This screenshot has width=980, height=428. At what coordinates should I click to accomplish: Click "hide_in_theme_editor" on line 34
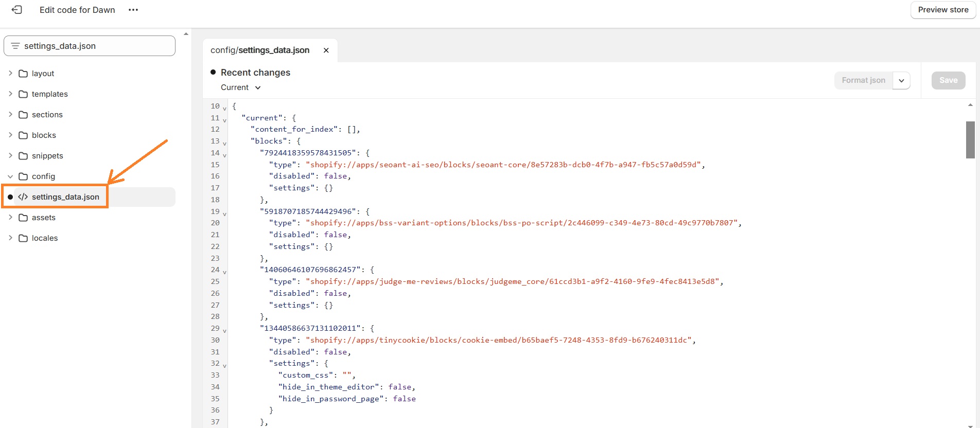(x=328, y=387)
